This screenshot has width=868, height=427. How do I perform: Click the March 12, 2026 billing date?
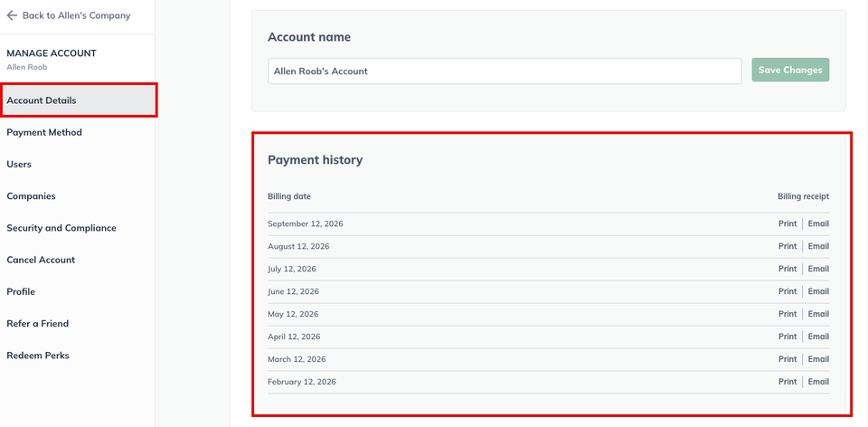pos(297,359)
